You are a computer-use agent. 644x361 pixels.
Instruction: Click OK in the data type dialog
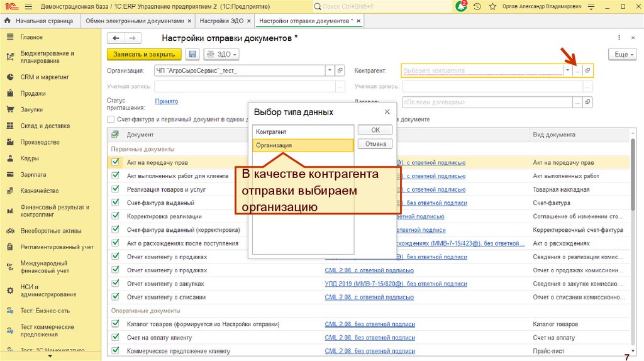coord(375,130)
